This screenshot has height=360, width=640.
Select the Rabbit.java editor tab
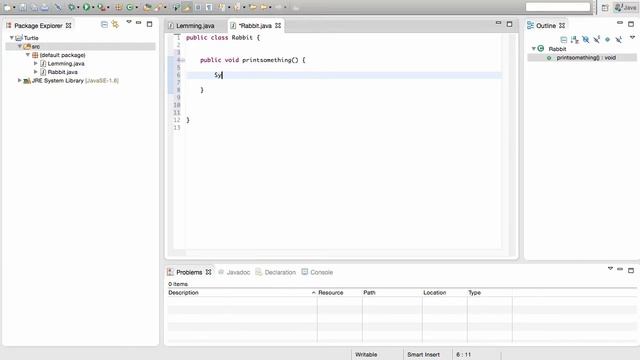pyautogui.click(x=255, y=26)
